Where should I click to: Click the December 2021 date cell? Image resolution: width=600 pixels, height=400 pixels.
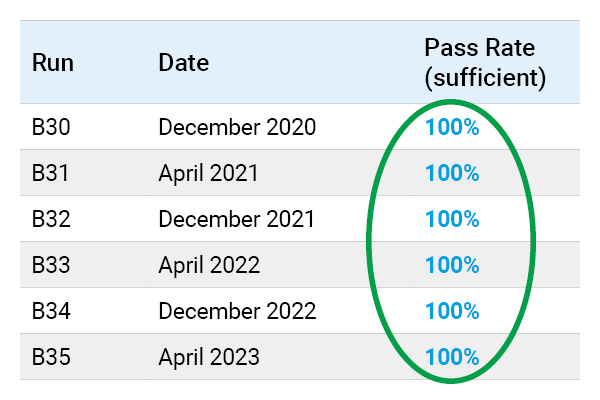coord(237,219)
